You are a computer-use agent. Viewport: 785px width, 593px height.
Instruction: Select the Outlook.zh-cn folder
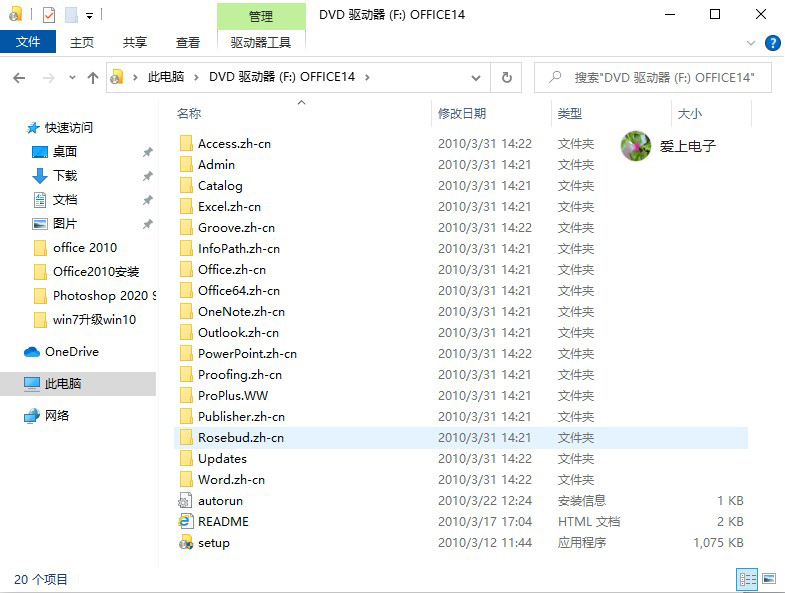click(x=238, y=333)
